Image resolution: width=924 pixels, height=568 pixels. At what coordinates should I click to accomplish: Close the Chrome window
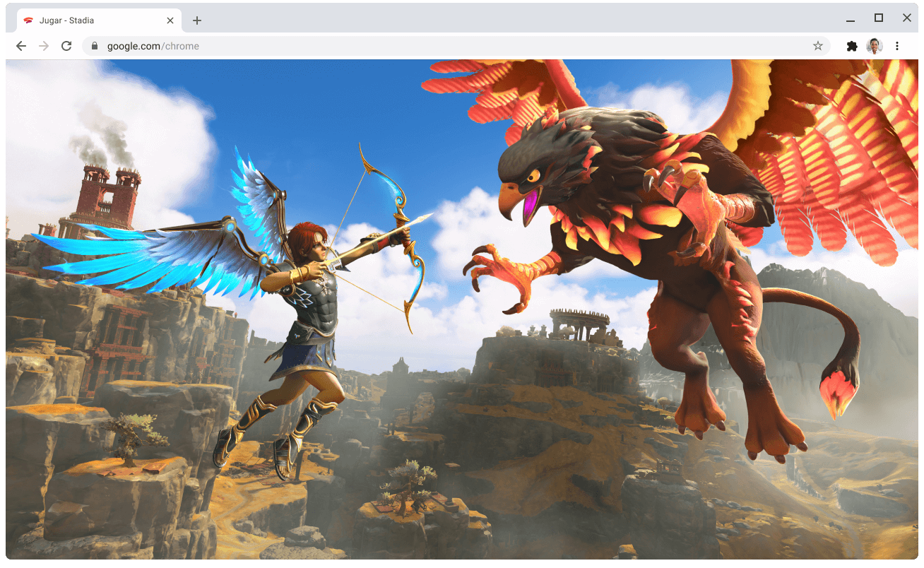906,18
